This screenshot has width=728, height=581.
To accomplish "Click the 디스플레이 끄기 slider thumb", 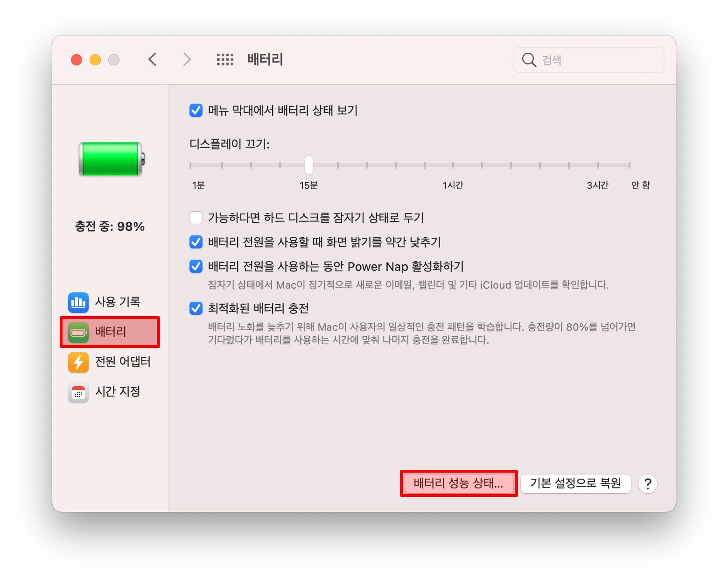I will [309, 165].
